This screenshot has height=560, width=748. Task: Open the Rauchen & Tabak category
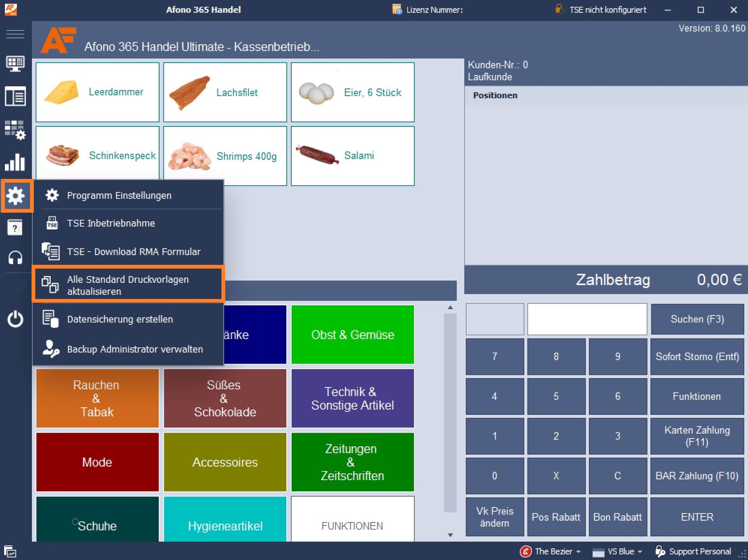97,398
